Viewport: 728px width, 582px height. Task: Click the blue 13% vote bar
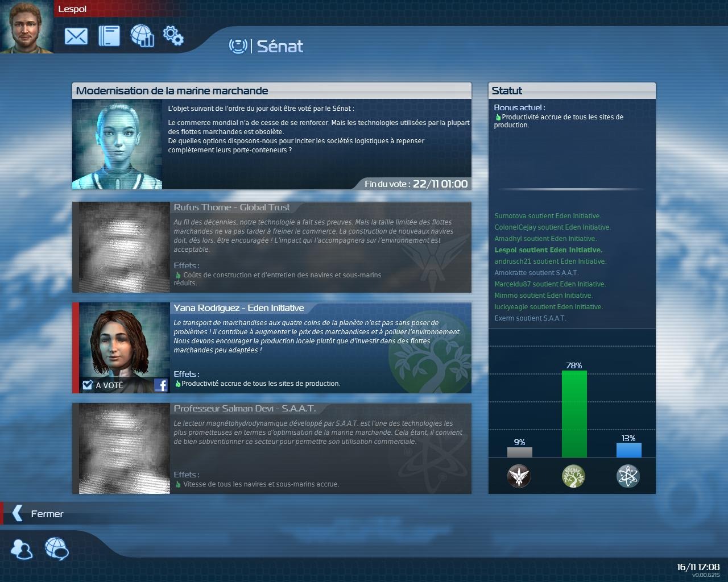tap(628, 450)
